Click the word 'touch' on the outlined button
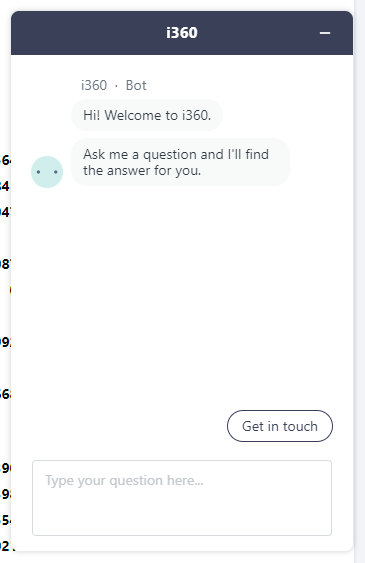Screen dimensions: 365x563 tap(300, 426)
